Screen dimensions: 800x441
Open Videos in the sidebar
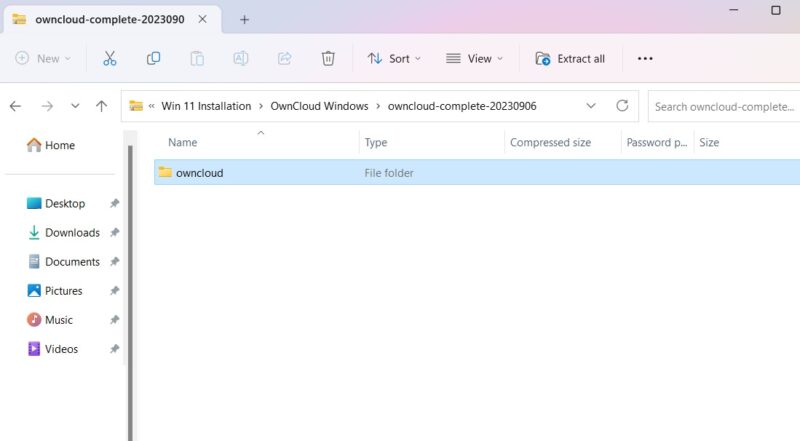(x=53, y=349)
